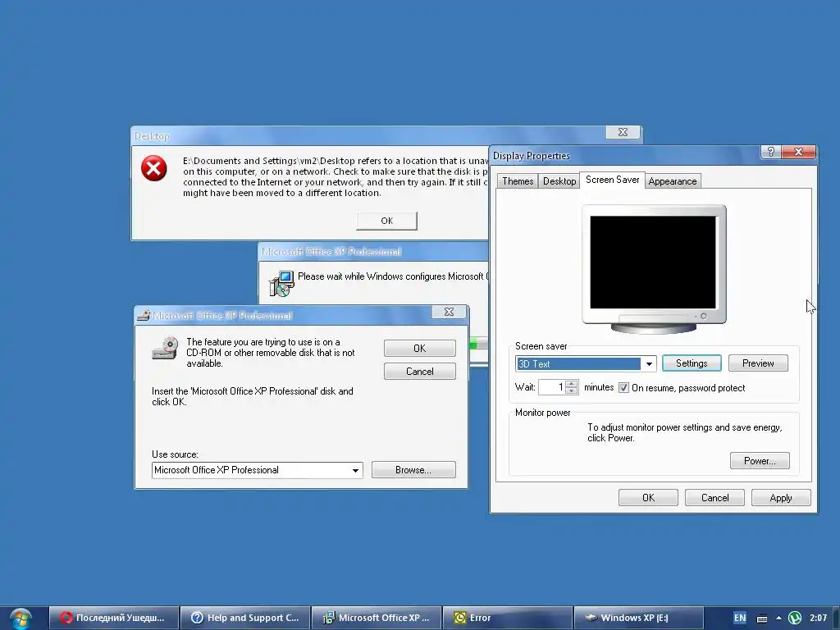Image resolution: width=840 pixels, height=630 pixels.
Task: Switch to the Appearance tab
Action: [x=673, y=181]
